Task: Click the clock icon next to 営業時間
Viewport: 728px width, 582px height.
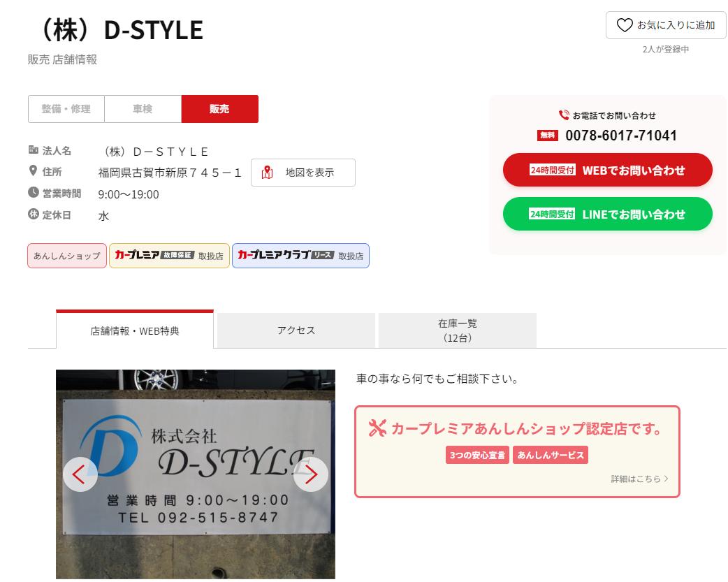Action: click(34, 192)
